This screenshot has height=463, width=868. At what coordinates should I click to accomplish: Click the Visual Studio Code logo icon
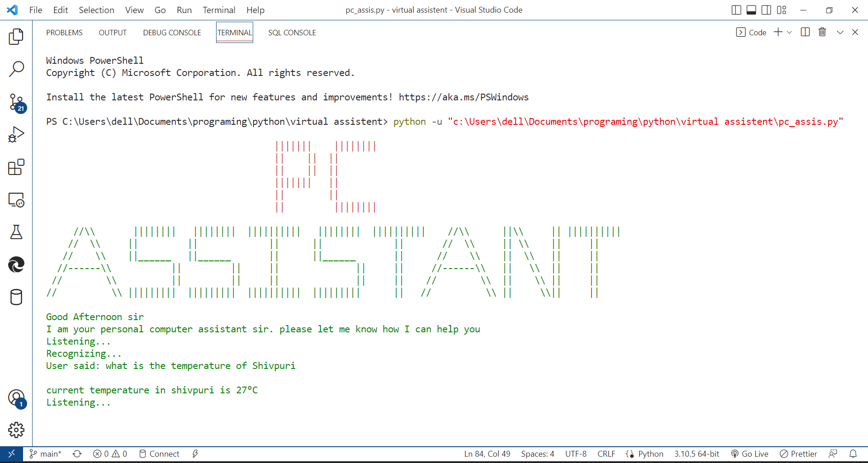pyautogui.click(x=12, y=10)
